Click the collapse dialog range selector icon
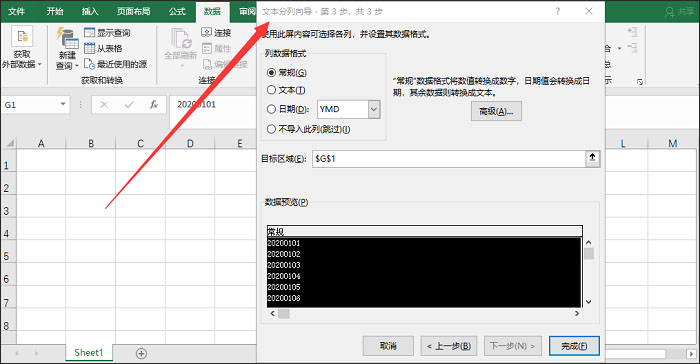The width and height of the screenshot is (700, 364). pos(592,158)
